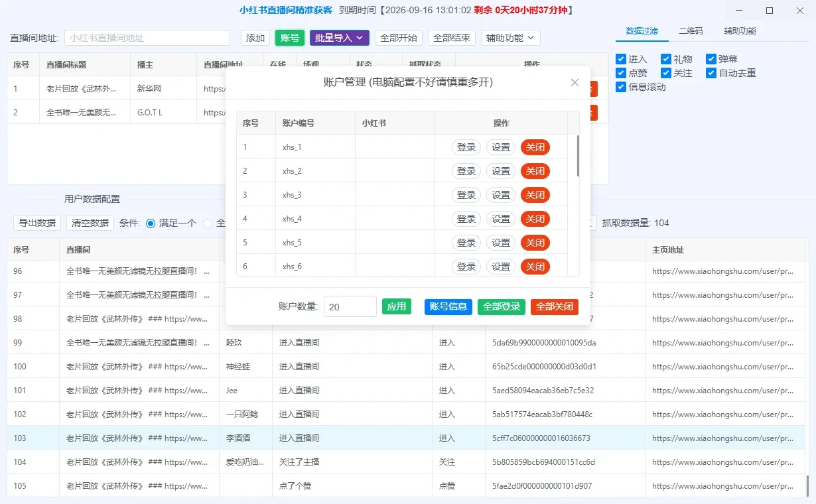Click the 全部登录 button
This screenshot has width=816, height=504.
tap(502, 306)
